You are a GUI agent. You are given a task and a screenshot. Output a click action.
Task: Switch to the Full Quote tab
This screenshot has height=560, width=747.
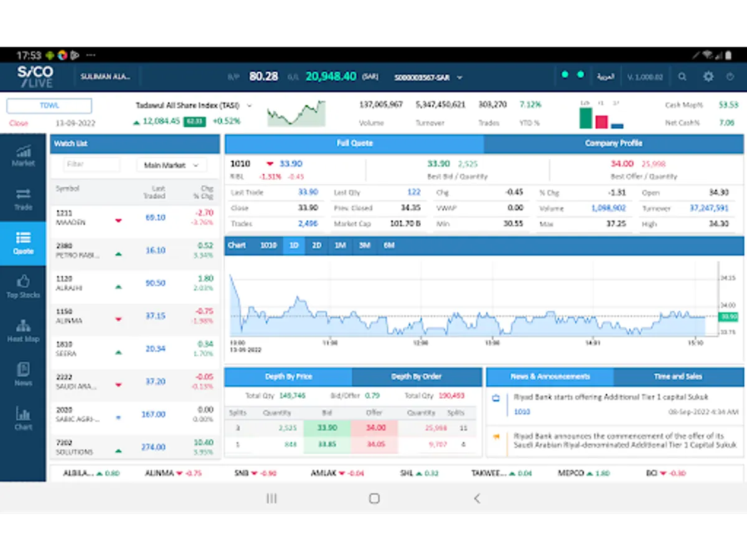click(x=354, y=144)
